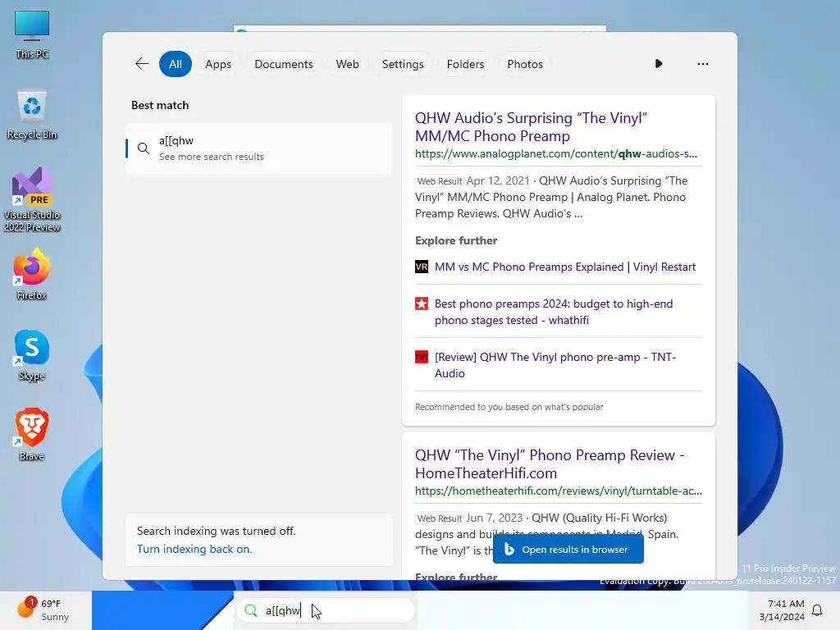Image resolution: width=840 pixels, height=630 pixels.
Task: Select the Firefox desktop shortcut
Action: [x=32, y=274]
